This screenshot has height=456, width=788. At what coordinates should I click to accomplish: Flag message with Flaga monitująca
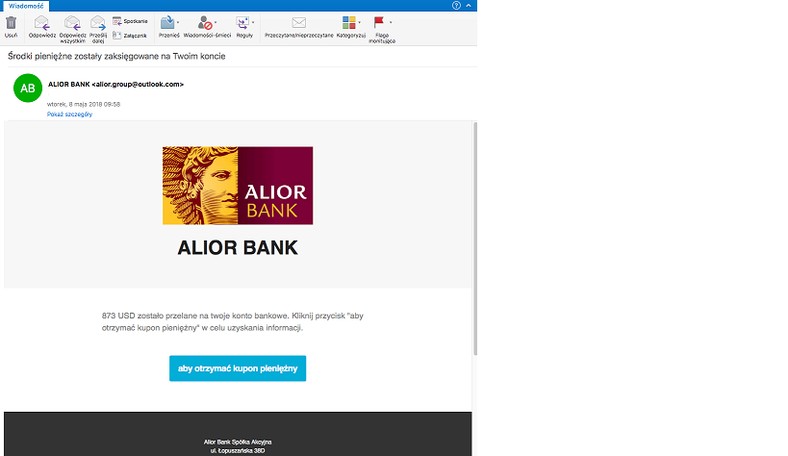pyautogui.click(x=379, y=23)
